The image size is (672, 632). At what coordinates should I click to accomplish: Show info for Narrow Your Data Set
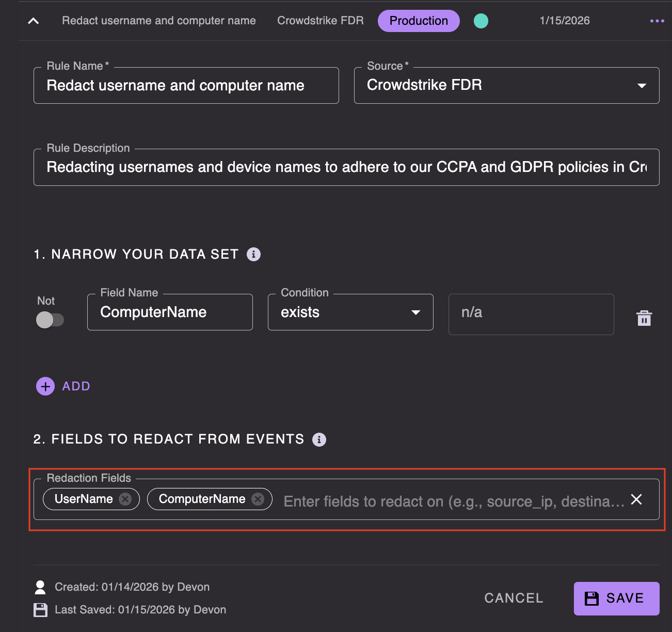pyautogui.click(x=253, y=254)
